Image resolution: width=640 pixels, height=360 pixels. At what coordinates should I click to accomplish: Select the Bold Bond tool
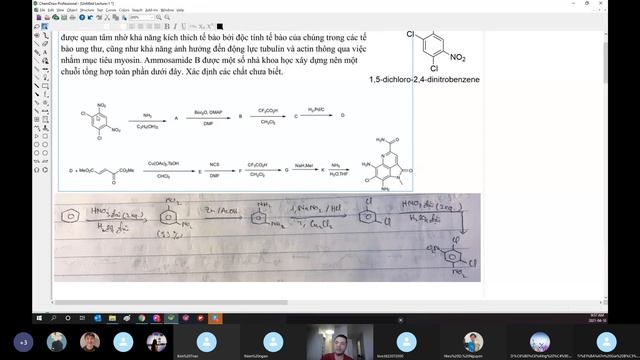37,86
